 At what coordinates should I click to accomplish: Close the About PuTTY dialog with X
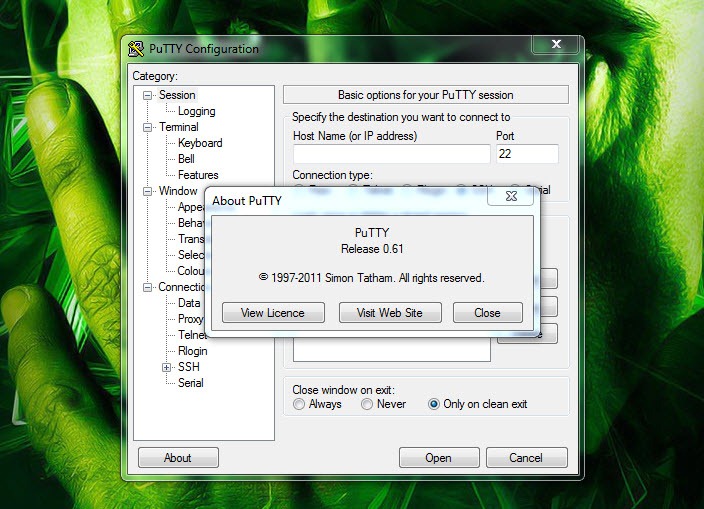tap(511, 196)
